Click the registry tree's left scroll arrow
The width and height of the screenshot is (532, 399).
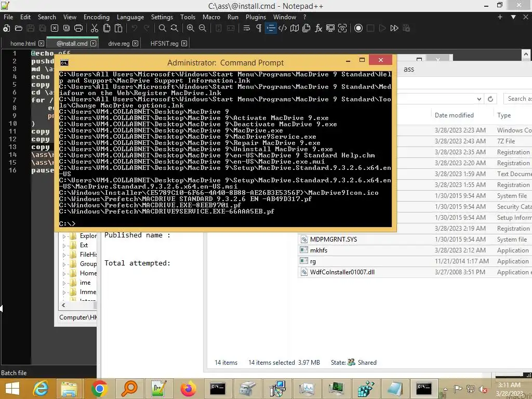(63, 305)
